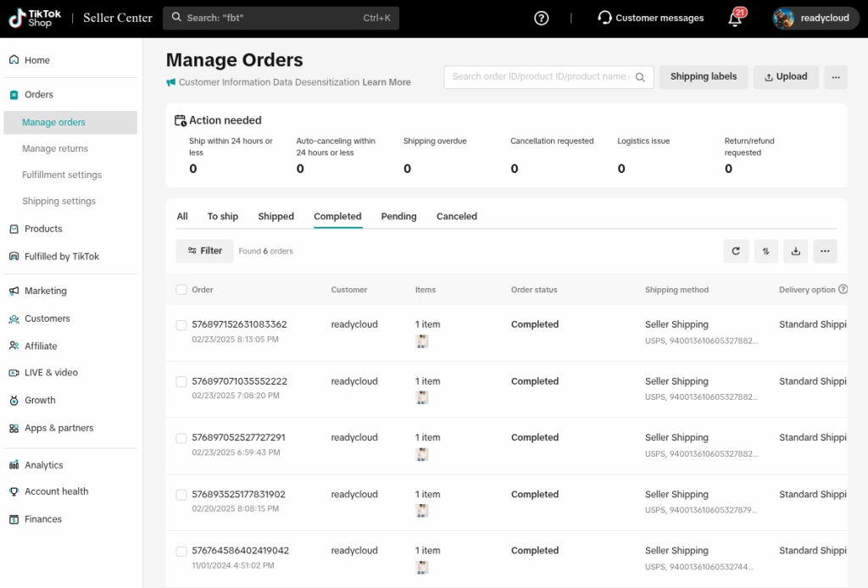Click the item thumbnail of first order
This screenshot has width=868, height=588.
pos(422,341)
